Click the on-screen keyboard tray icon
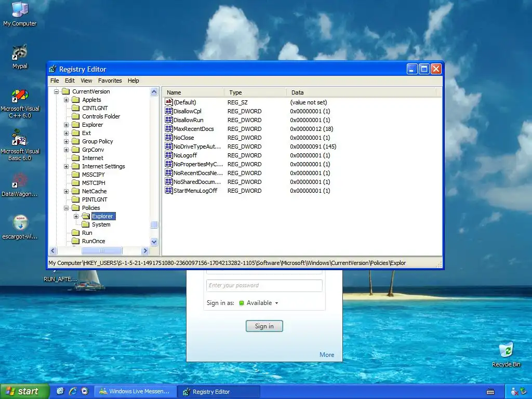Viewport: 532px width, 399px height. (490, 392)
